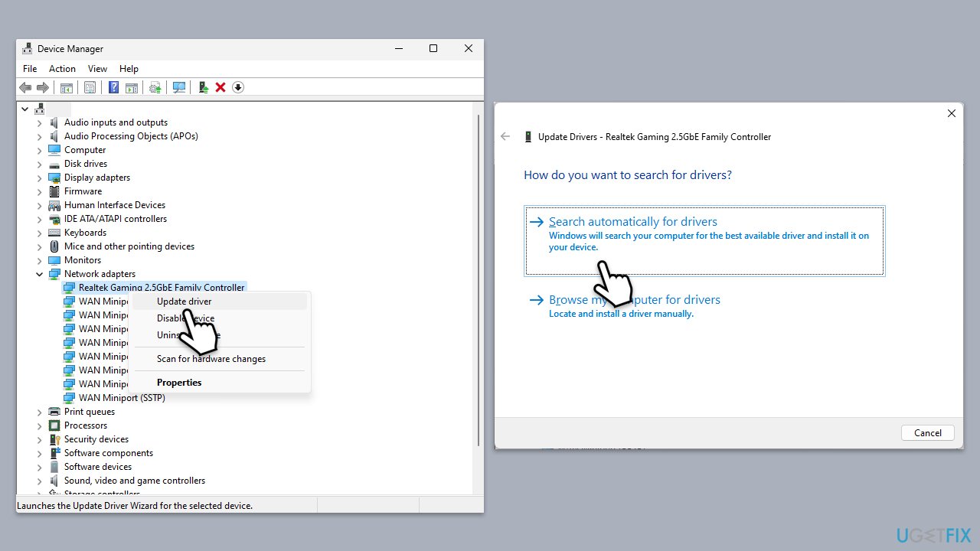Click the blue Help question-mark toolbar icon

tap(113, 87)
